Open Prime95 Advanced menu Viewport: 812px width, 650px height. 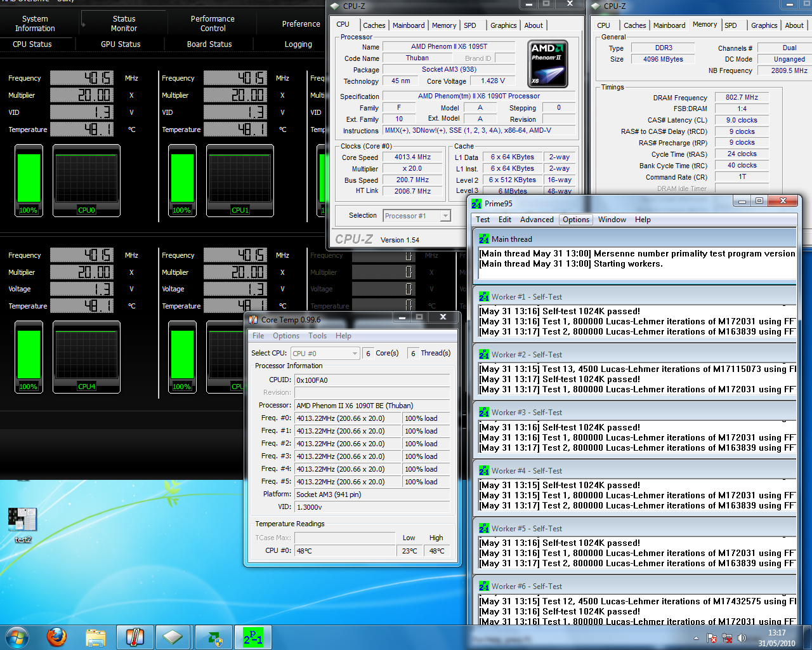[537, 220]
